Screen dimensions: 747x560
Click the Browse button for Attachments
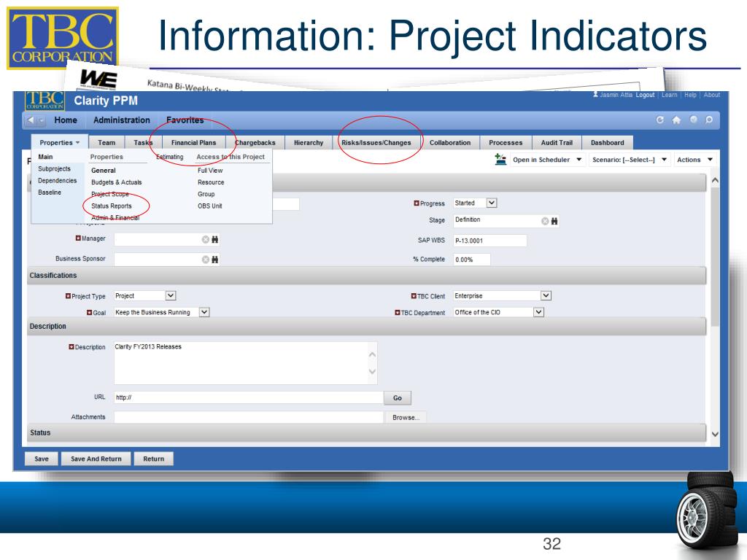(406, 418)
